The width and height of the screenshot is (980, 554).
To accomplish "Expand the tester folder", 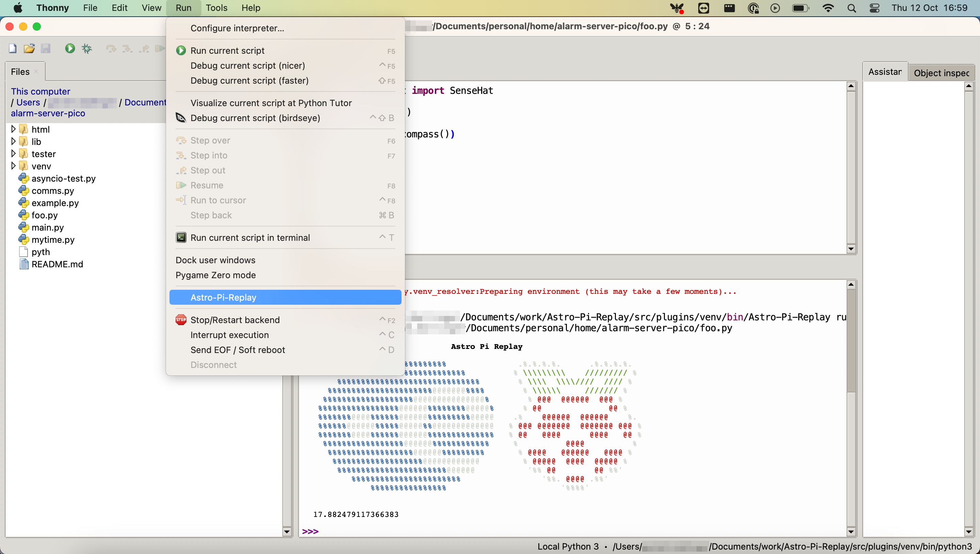I will pos(13,154).
